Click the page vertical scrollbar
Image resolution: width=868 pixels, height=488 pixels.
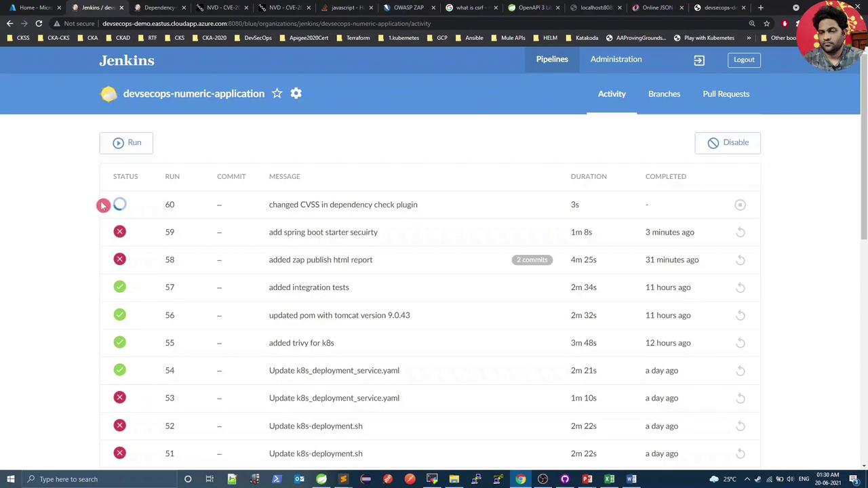coord(863,146)
